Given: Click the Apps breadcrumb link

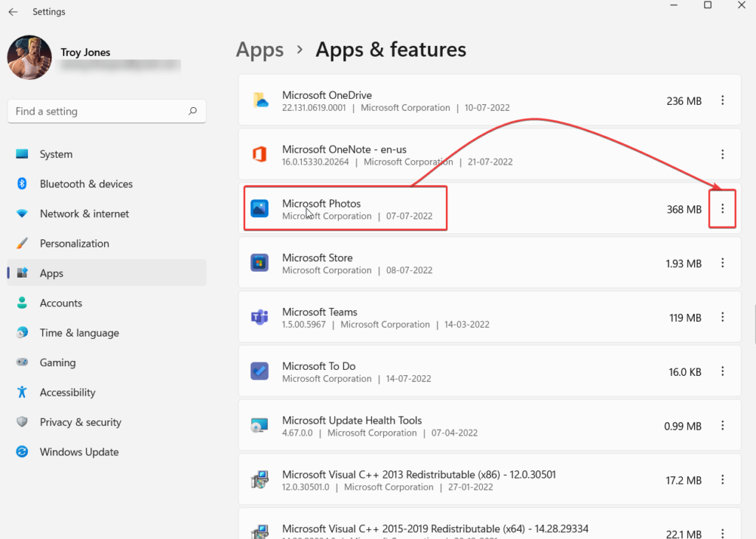Looking at the screenshot, I should point(259,49).
